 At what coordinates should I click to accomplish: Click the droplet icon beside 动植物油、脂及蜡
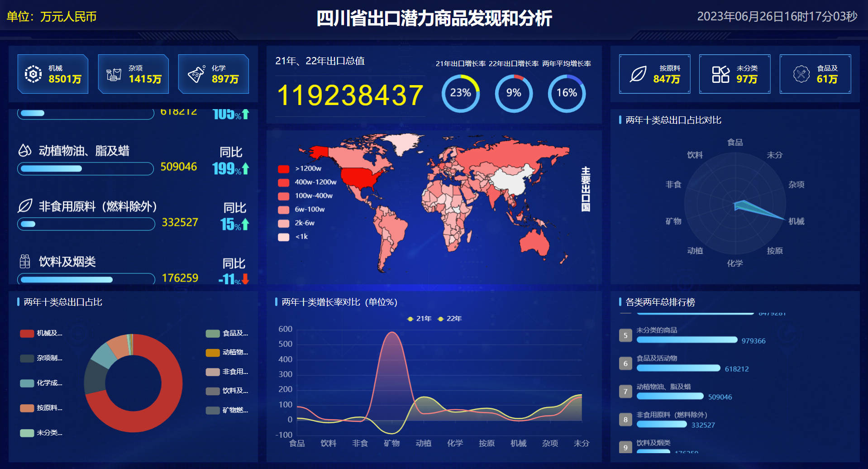25,150
